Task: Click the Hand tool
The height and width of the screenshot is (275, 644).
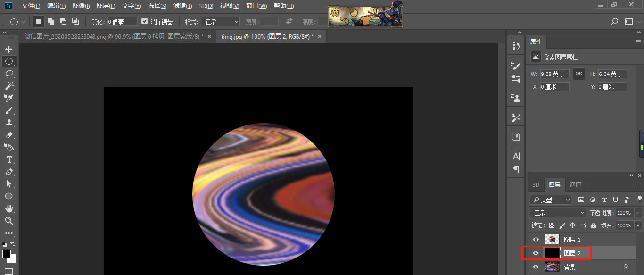Action: pos(9,208)
